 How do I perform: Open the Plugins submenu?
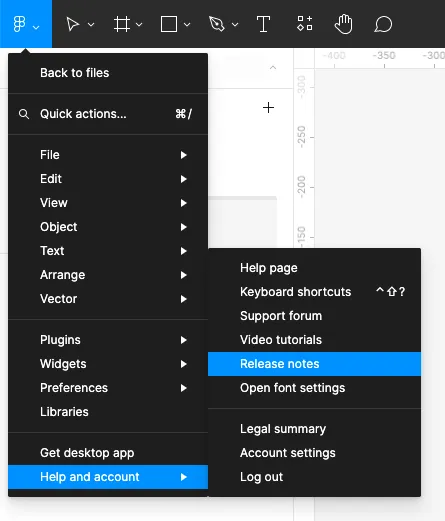108,340
